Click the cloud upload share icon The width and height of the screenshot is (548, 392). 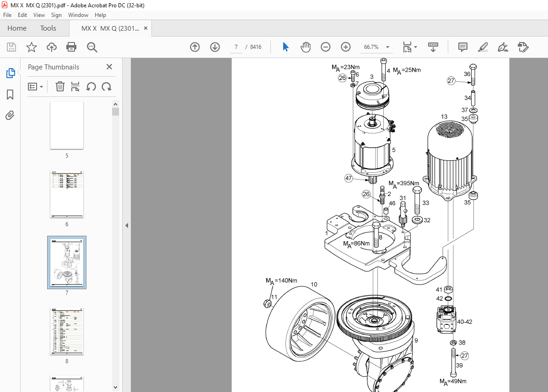(52, 47)
